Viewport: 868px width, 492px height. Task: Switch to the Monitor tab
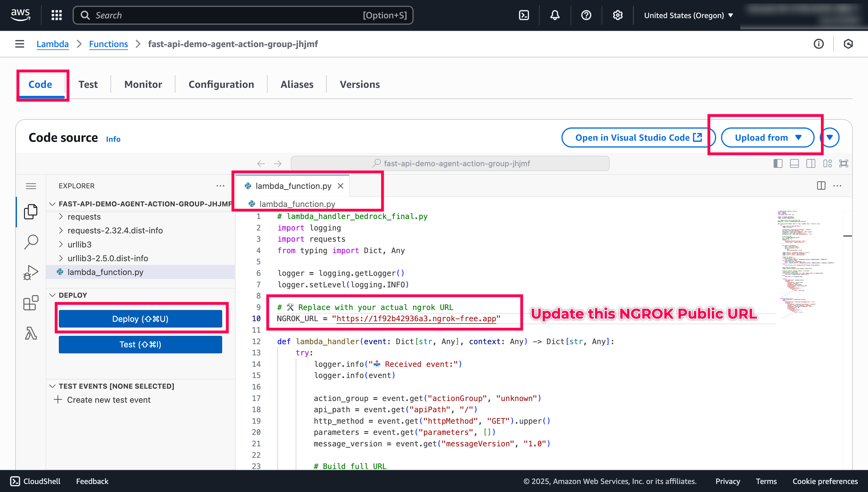[143, 84]
